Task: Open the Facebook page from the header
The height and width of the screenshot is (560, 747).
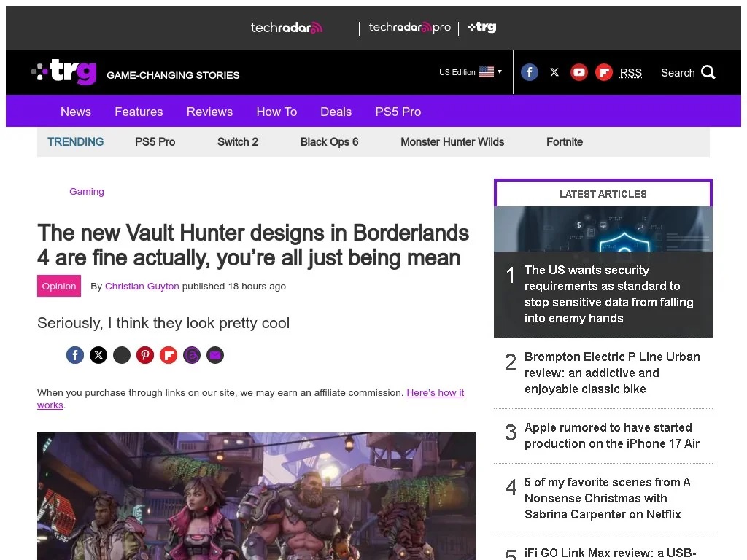Action: click(x=530, y=72)
